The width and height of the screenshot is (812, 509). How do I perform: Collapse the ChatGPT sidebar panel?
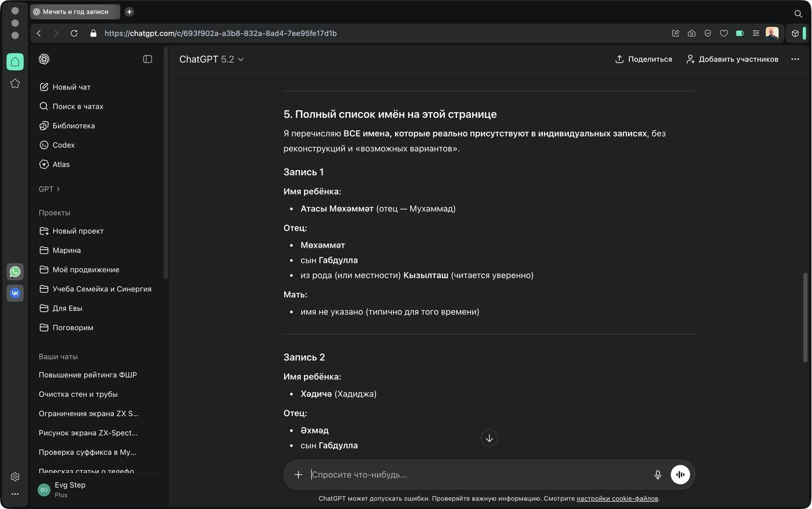tap(147, 59)
